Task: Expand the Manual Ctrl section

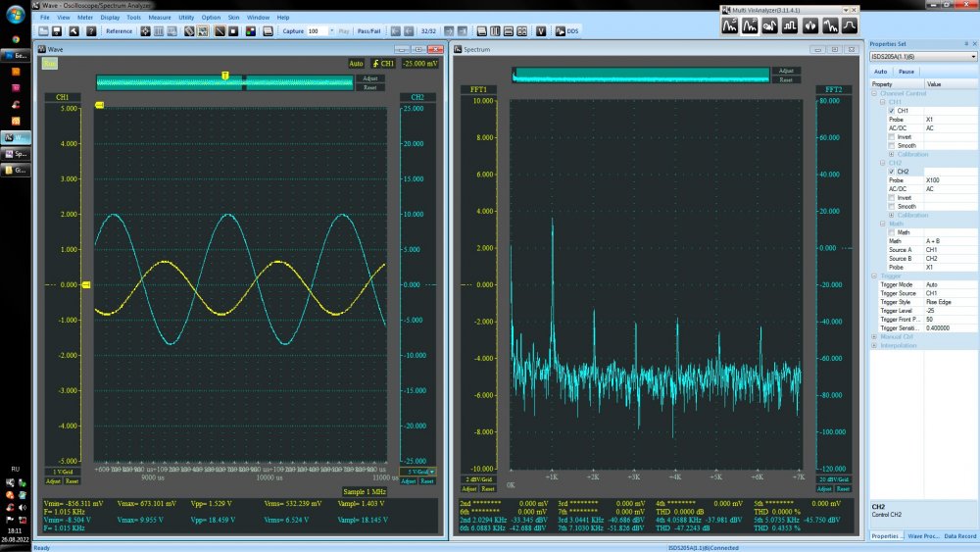Action: [874, 336]
